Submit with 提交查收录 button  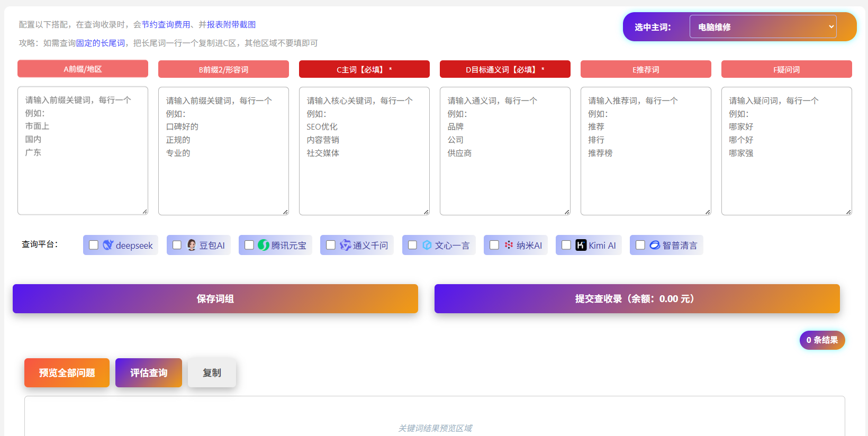coord(637,298)
